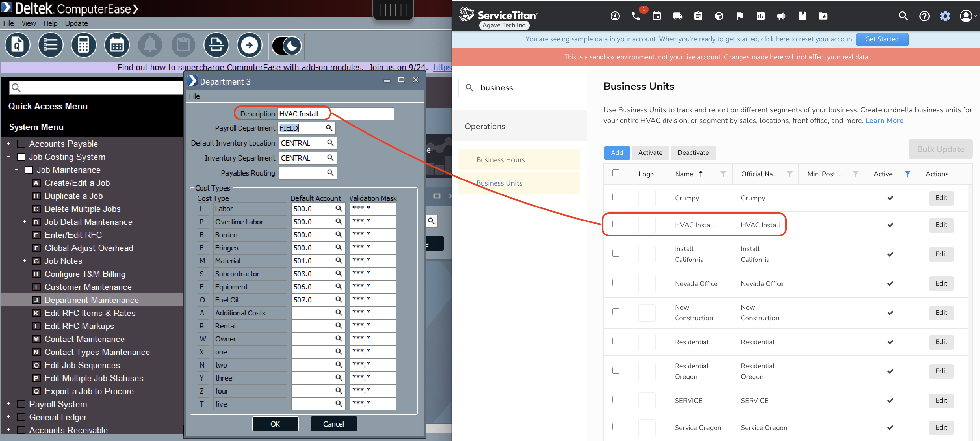The width and height of the screenshot is (980, 441).
Task: Open ServiceTitan starred folder icon
Action: [823, 16]
